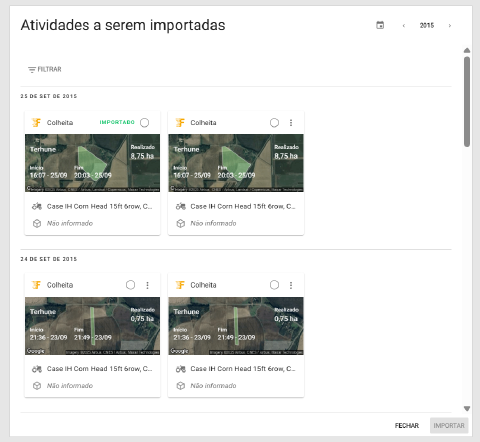Click the IMPORTAR button

[x=449, y=426]
